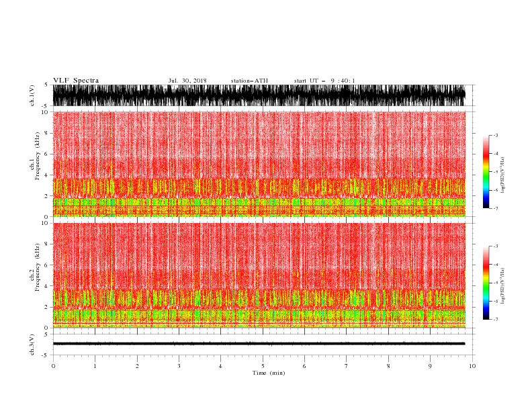Click the "ch.3(V)" axis label
Viewport: 532px width, 411px height.
(32, 345)
